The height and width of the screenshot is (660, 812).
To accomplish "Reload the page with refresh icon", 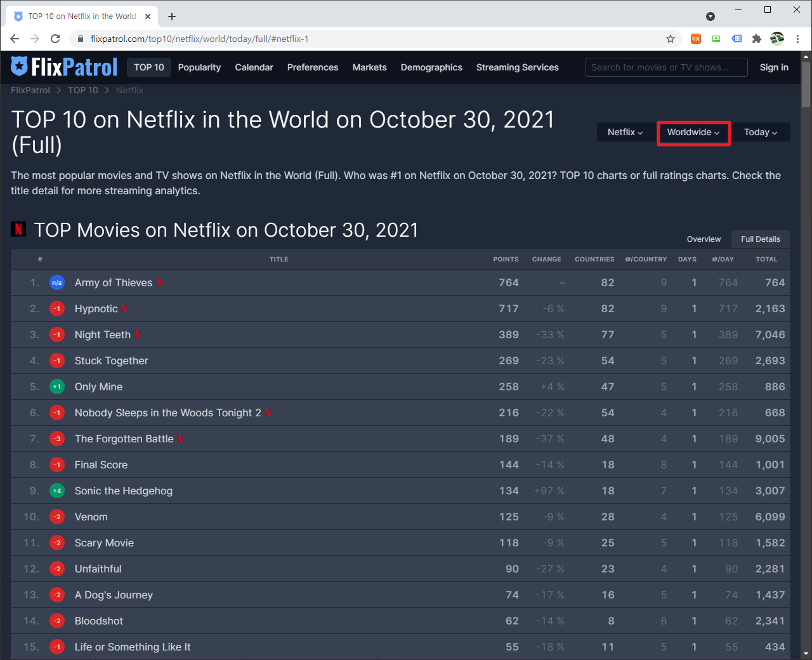I will click(55, 39).
